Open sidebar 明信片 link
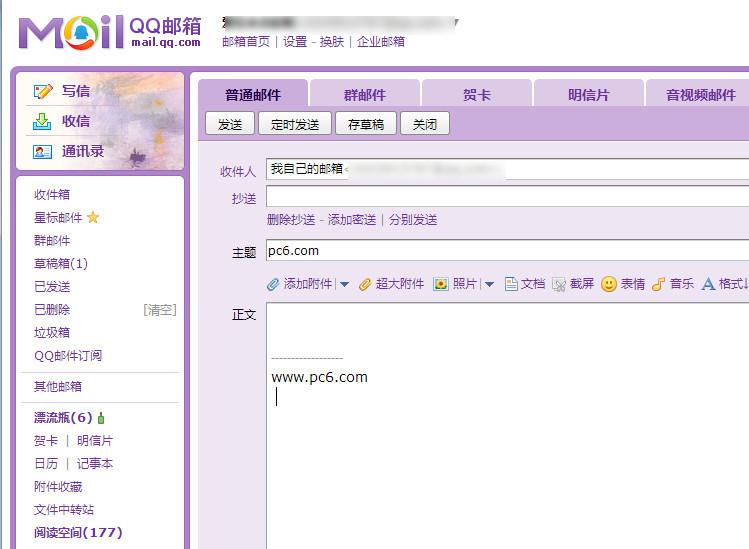 (95, 441)
